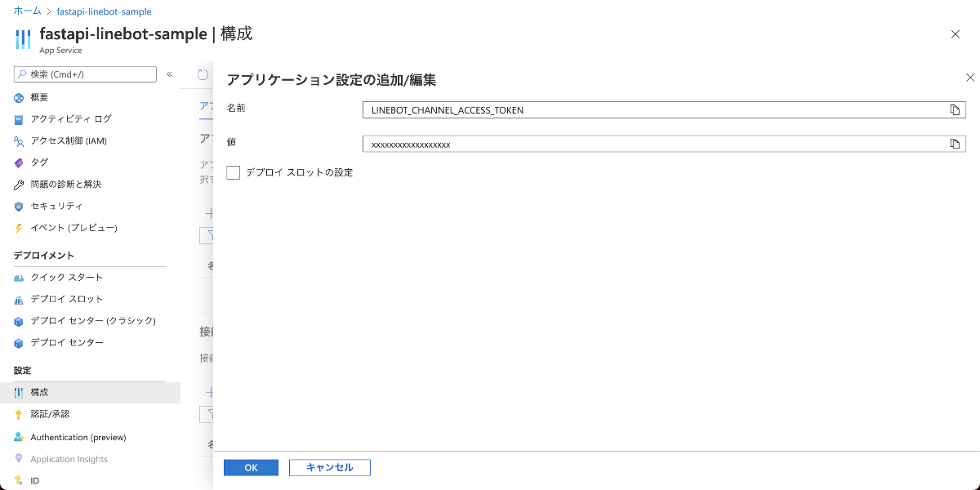Open クイック スタート icon
Screen dimensions: 980x490
pyautogui.click(x=19, y=278)
